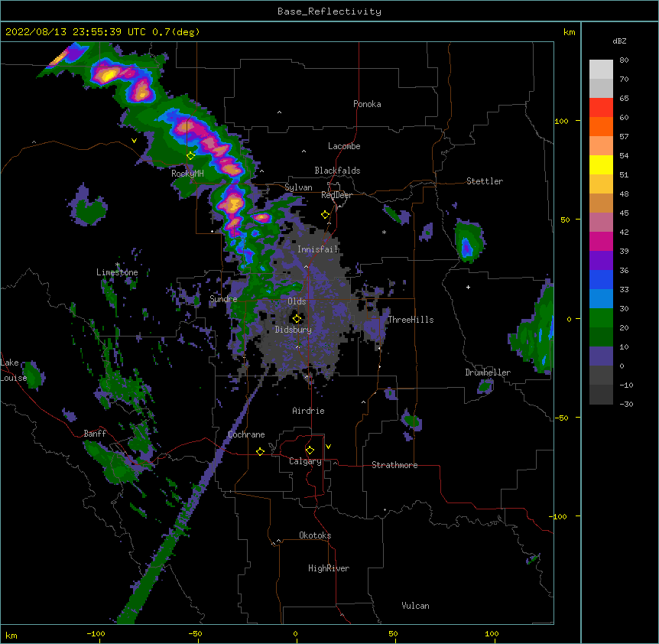Click the yellow diamond marker above RockyMH label
659x644 pixels.
coord(190,156)
